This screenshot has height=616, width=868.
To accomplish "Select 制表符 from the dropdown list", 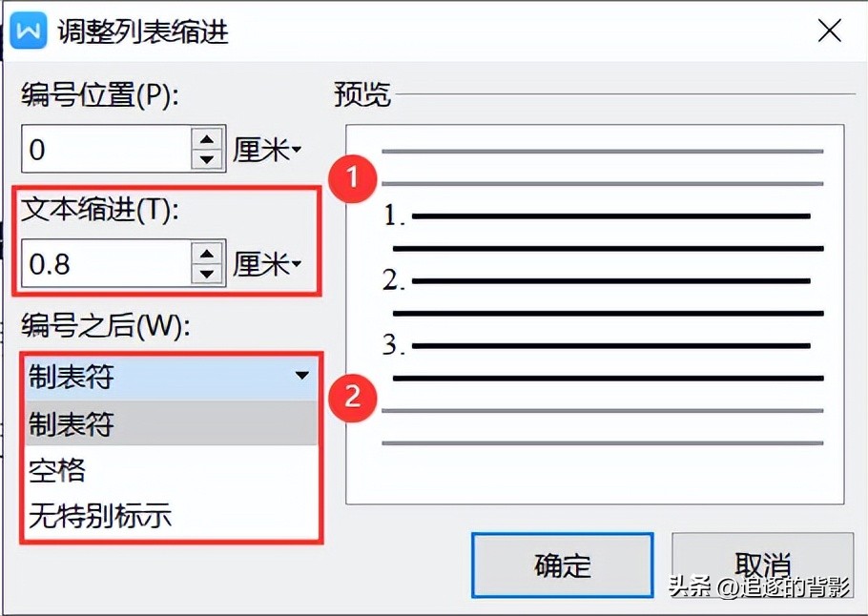I will click(x=172, y=424).
